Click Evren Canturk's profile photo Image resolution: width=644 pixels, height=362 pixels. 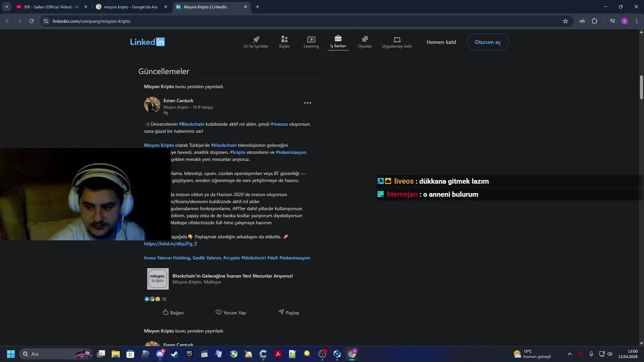point(152,105)
